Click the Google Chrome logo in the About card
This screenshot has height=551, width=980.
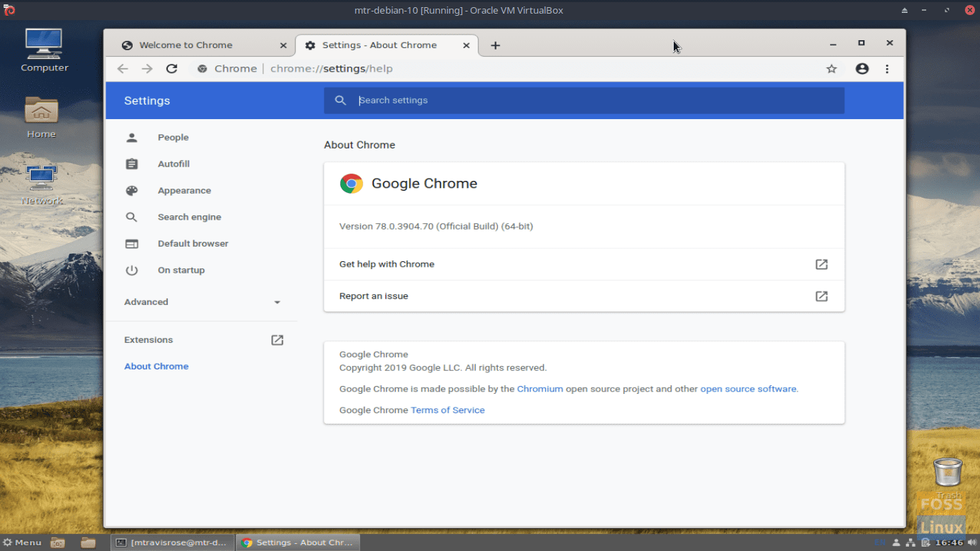pyautogui.click(x=352, y=184)
